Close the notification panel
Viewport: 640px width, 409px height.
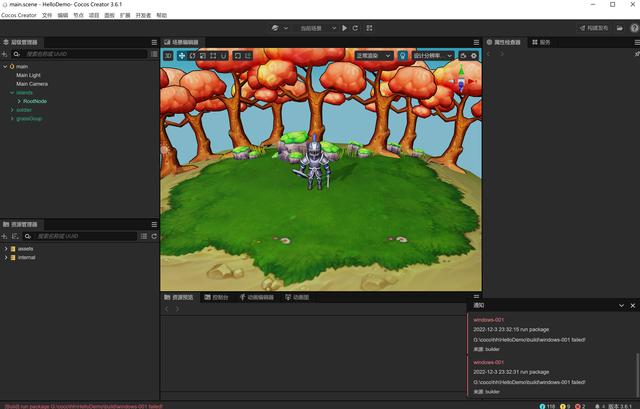pyautogui.click(x=633, y=305)
